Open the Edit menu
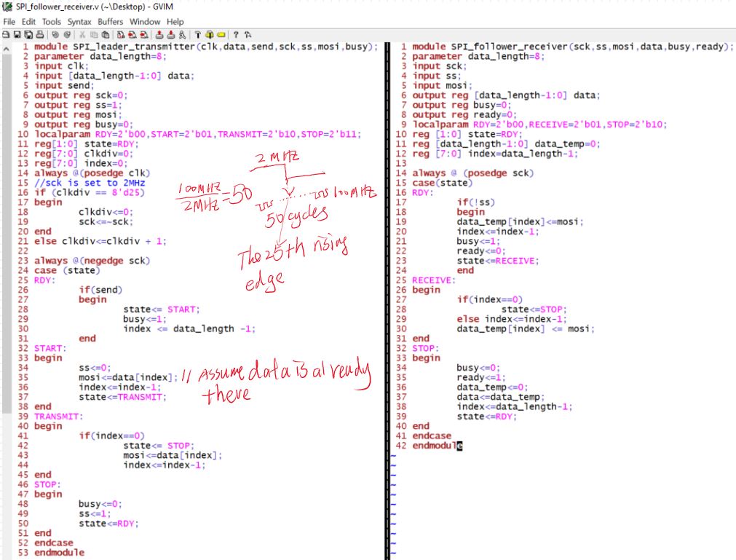 pos(28,22)
